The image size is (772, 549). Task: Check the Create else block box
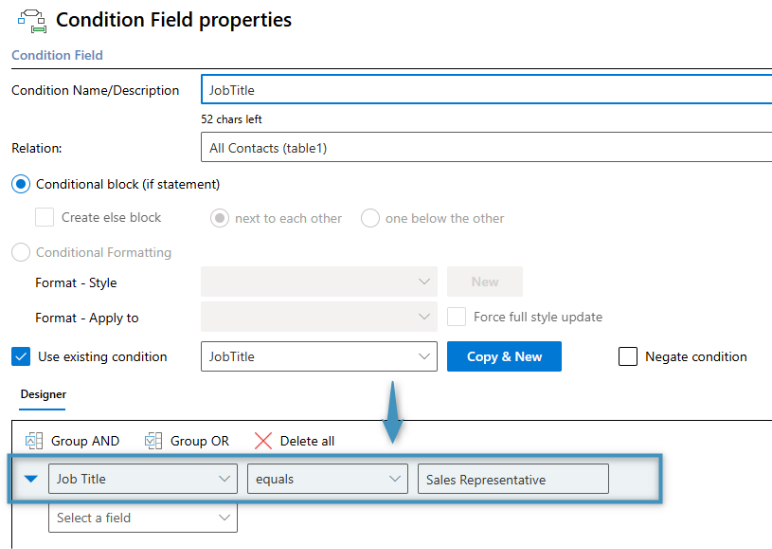44,217
